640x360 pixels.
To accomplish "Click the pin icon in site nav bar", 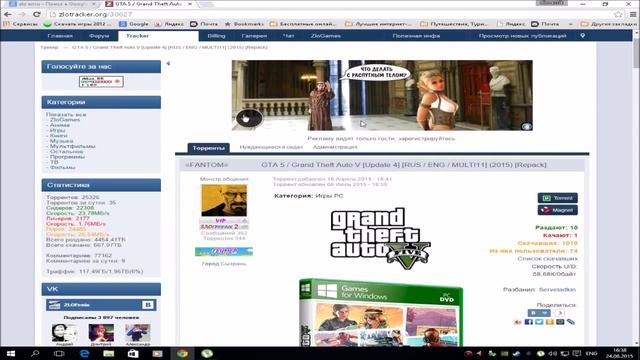I will click(x=582, y=36).
